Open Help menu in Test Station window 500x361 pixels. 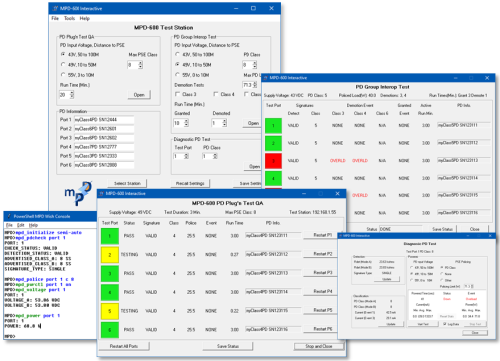pos(85,18)
